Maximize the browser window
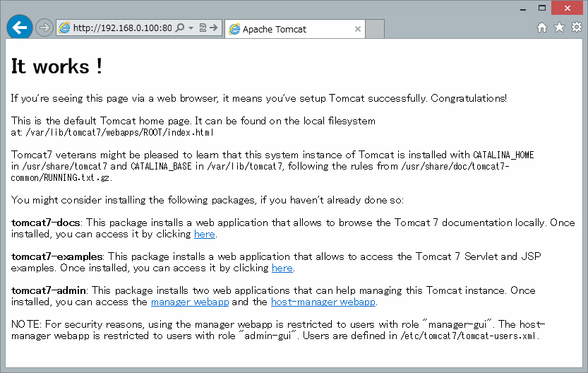Image resolution: width=588 pixels, height=373 pixels. coord(542,8)
